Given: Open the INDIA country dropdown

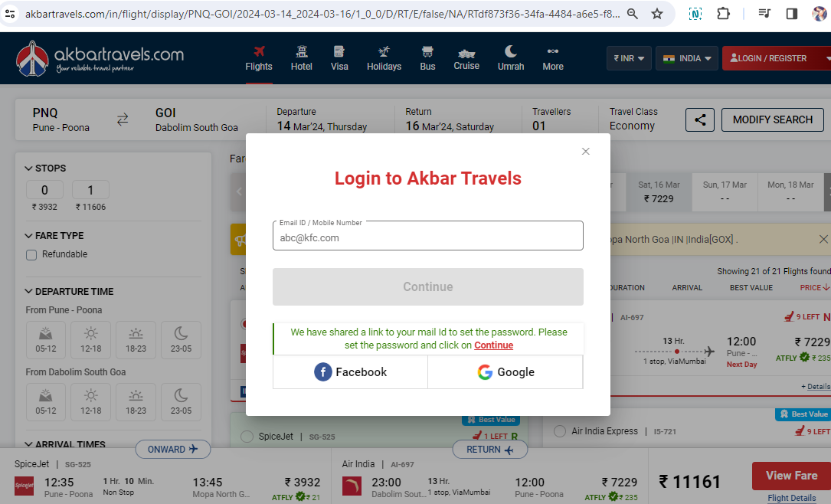Looking at the screenshot, I should pos(687,58).
